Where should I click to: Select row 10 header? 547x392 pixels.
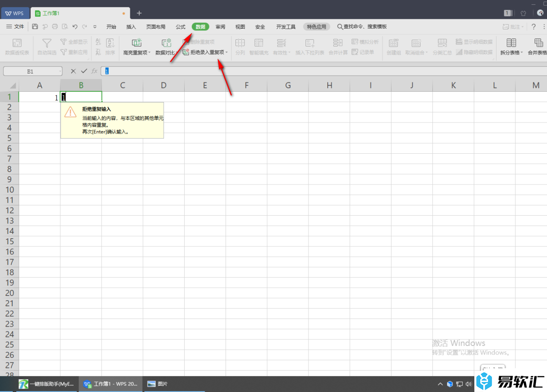[9, 190]
